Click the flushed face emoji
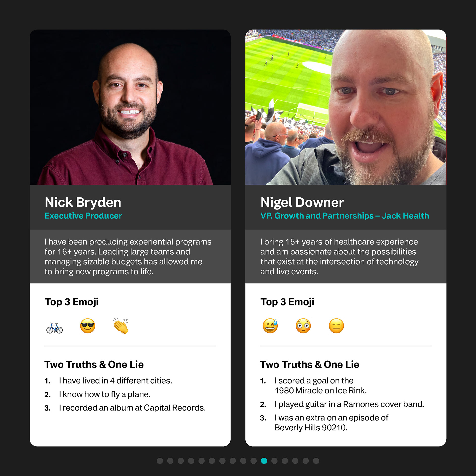The height and width of the screenshot is (476, 476). pos(303,326)
